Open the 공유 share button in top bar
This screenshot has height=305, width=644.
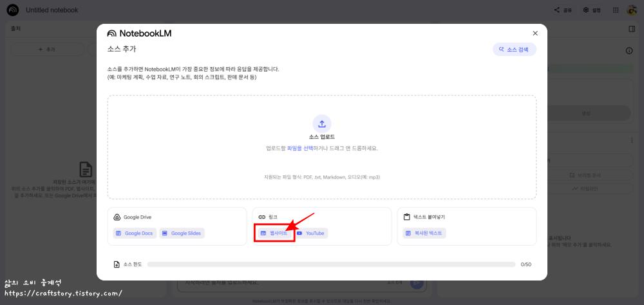coord(563,10)
